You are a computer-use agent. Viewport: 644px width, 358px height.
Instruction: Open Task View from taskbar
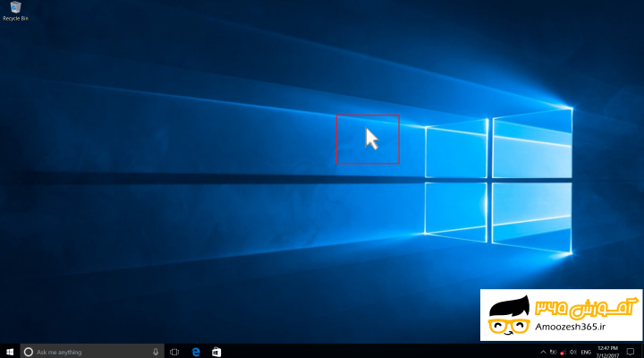(x=174, y=352)
